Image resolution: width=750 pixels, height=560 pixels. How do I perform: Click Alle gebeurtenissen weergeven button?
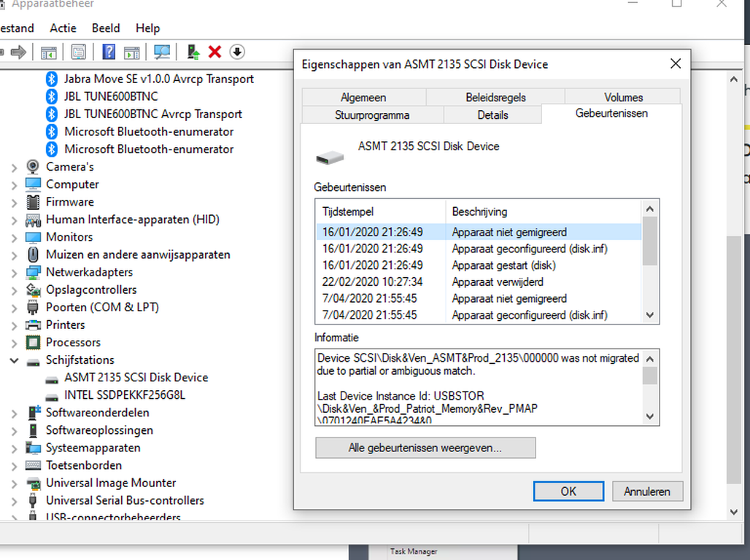(x=425, y=448)
